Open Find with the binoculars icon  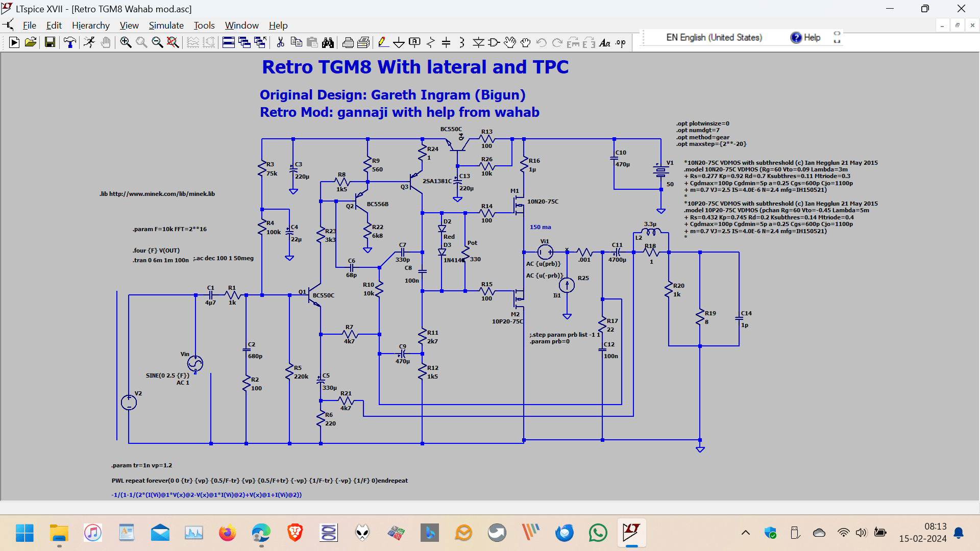[328, 43]
